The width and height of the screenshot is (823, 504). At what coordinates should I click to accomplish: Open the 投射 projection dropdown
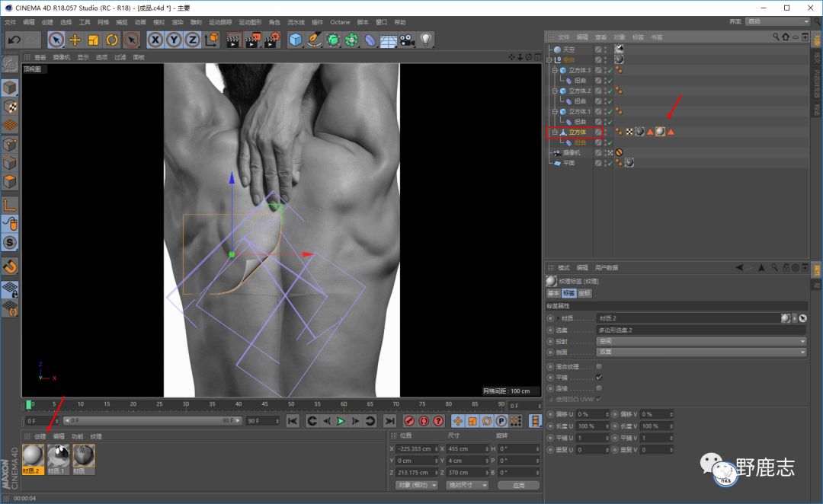pos(701,341)
